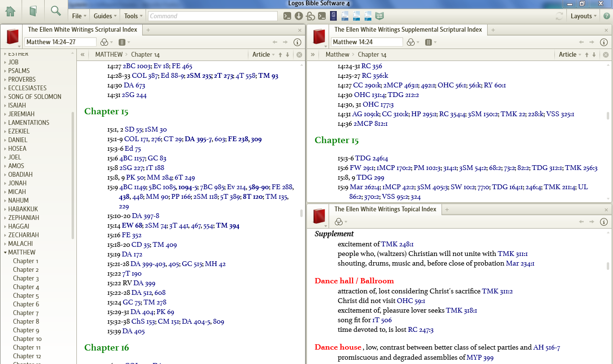Close the locator bar in Scriptural Index
The image size is (613, 364).
[299, 55]
